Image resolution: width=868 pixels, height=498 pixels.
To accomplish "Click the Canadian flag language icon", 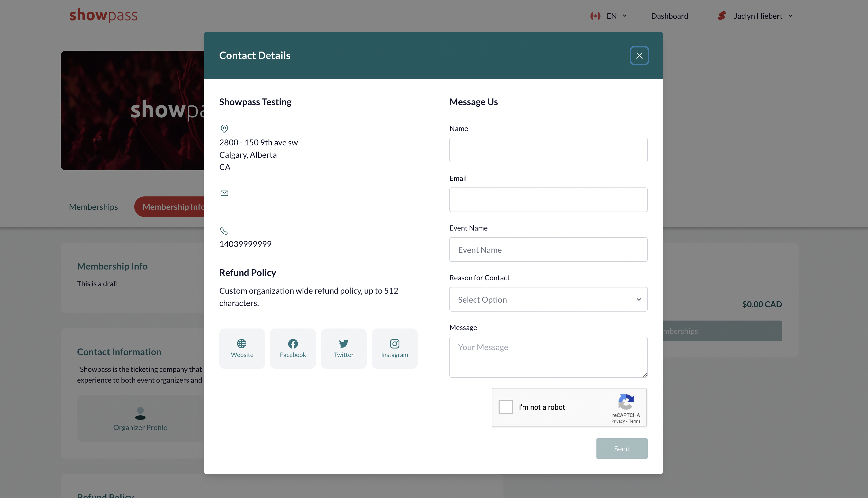I will pyautogui.click(x=595, y=16).
